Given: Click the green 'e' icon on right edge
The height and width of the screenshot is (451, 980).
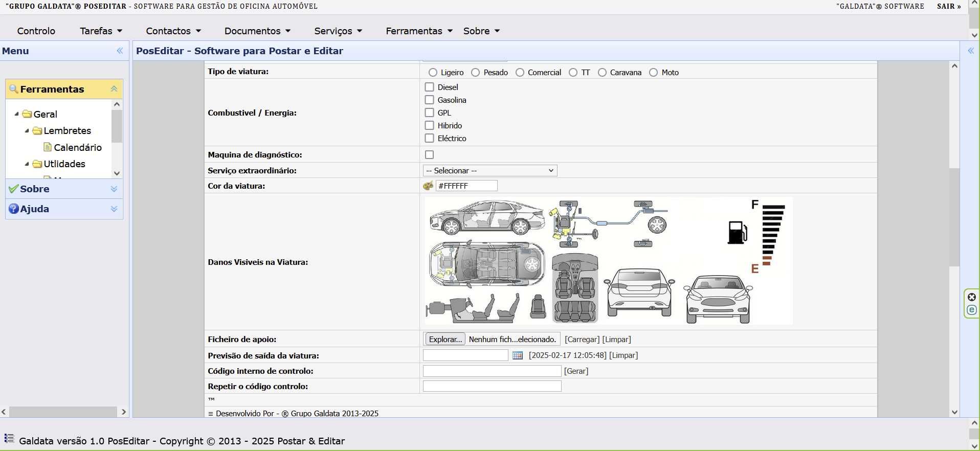Looking at the screenshot, I should click(972, 310).
